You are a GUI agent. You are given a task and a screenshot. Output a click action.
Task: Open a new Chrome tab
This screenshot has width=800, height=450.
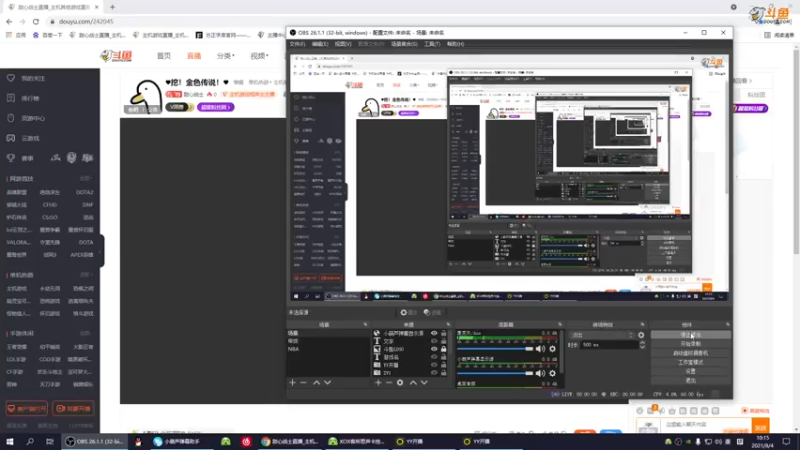click(112, 7)
